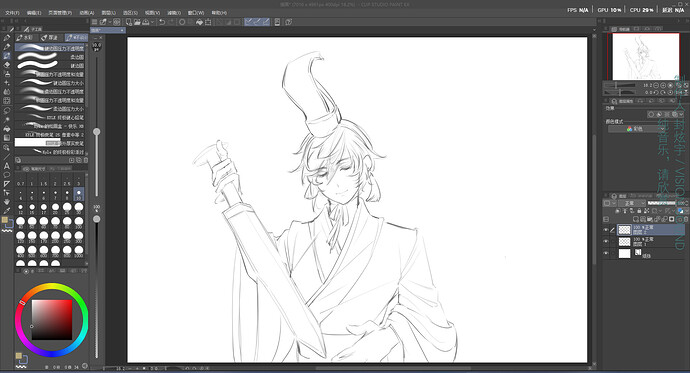Screen dimensions: 690x373
Task: Select the Lasso selection tool
Action: click(7, 110)
